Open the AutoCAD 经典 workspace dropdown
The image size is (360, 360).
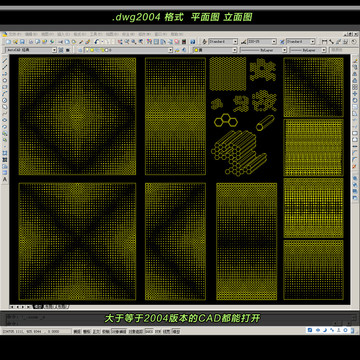[x=31, y=50]
